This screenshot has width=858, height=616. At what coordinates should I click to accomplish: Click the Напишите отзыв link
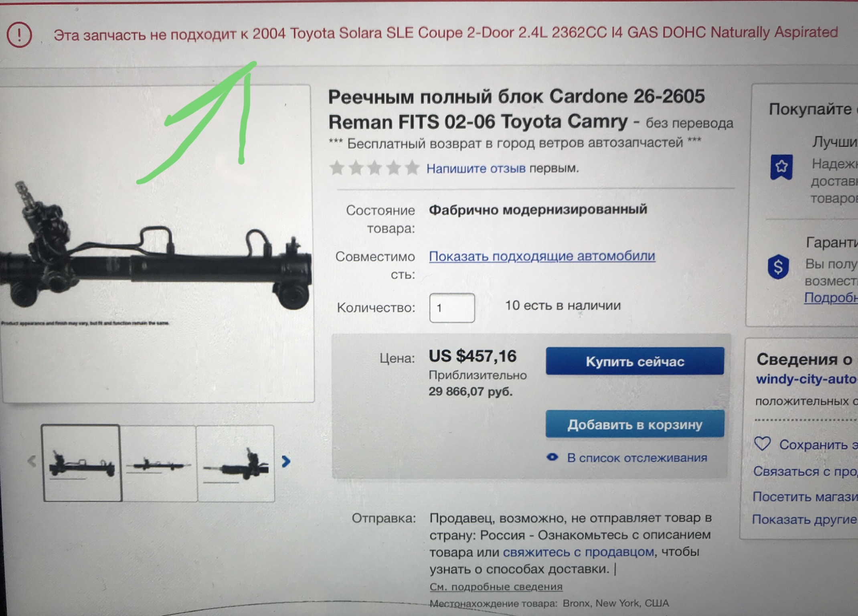pos(476,168)
